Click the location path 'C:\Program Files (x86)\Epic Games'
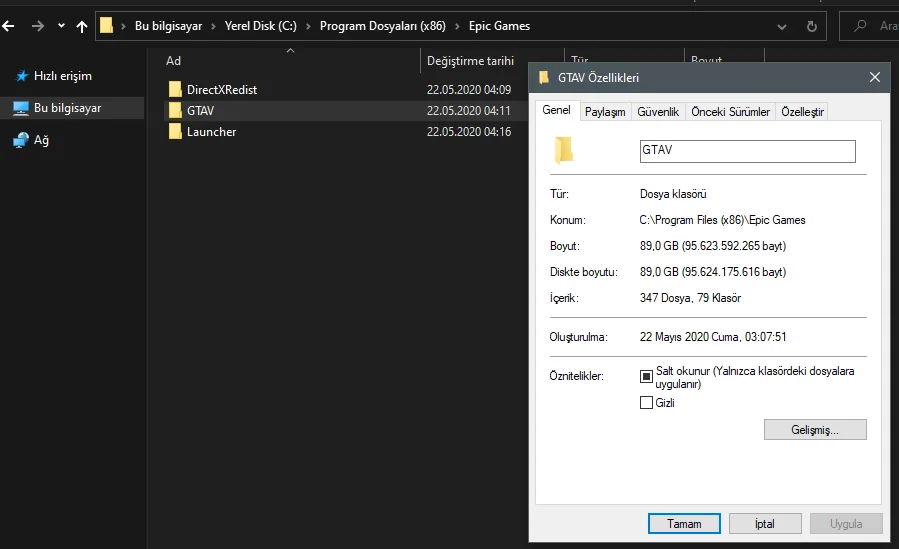The height and width of the screenshot is (549, 899). point(722,220)
